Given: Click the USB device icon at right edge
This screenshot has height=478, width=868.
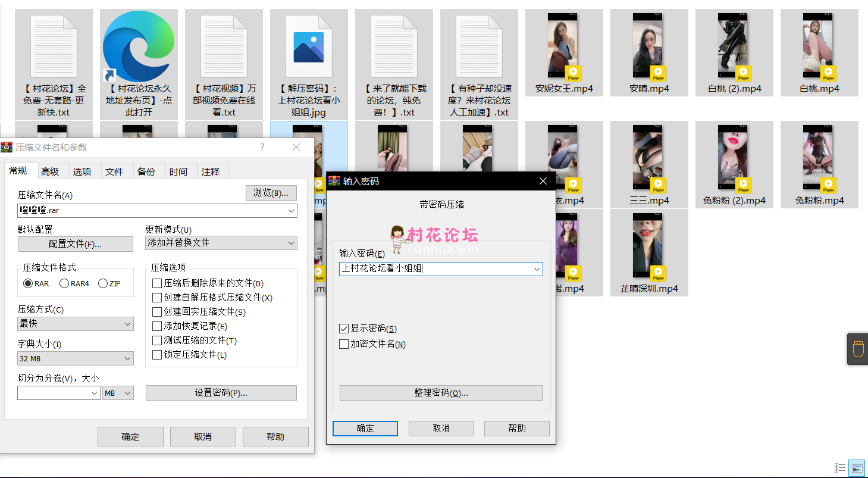Looking at the screenshot, I should pos(858,349).
